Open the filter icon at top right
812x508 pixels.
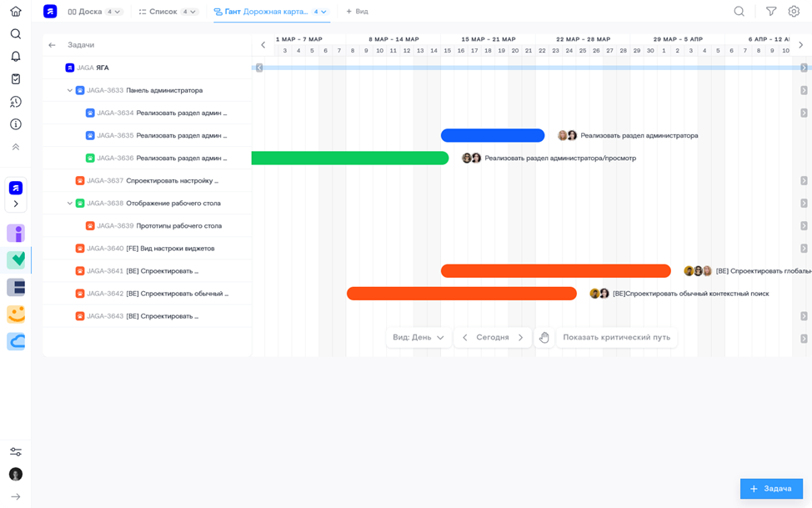pos(771,12)
